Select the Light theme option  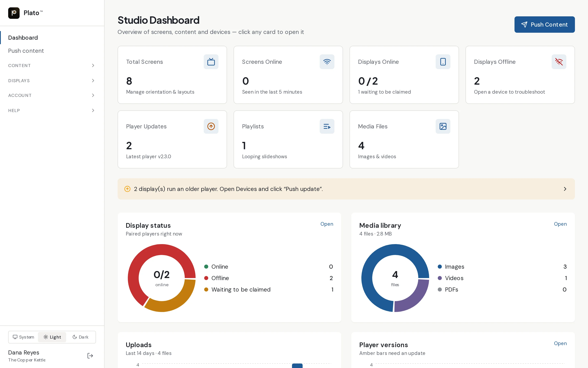coord(52,337)
